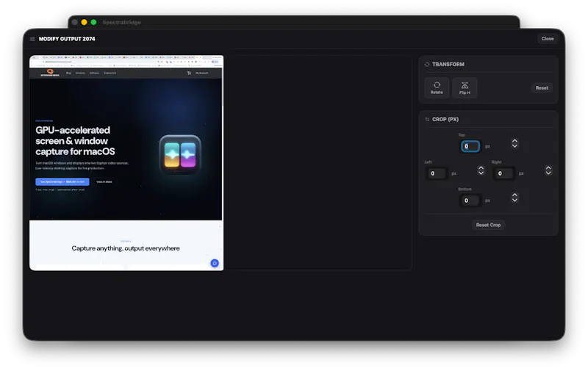
Task: Click the Transform section header icon
Action: (427, 65)
